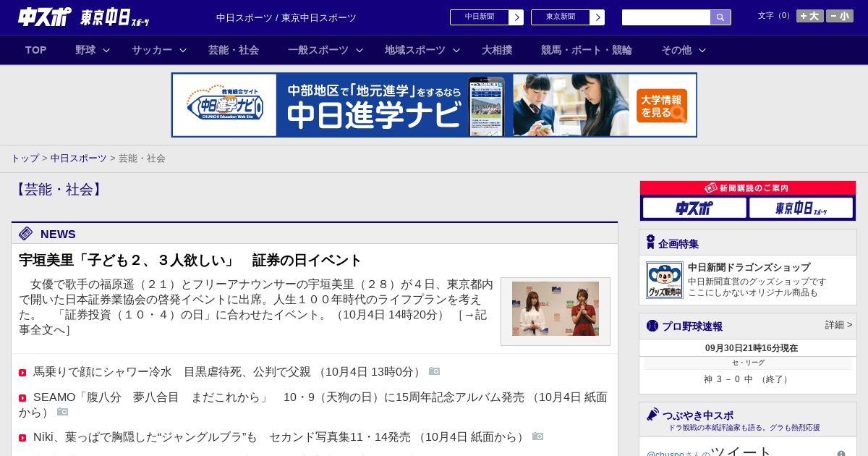Screen dimensions: 868x456
Task: Click the NEWS section tag icon
Action: pyautogui.click(x=26, y=233)
